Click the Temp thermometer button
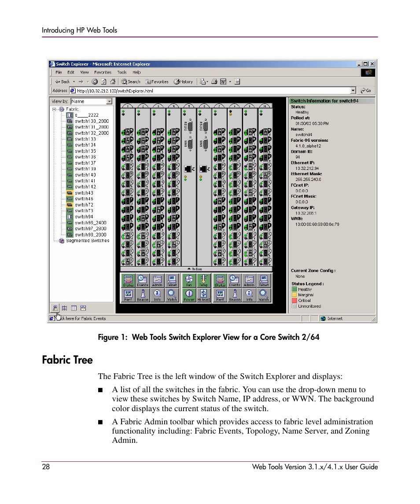Viewport: 420px width, 504px height. pos(203,280)
